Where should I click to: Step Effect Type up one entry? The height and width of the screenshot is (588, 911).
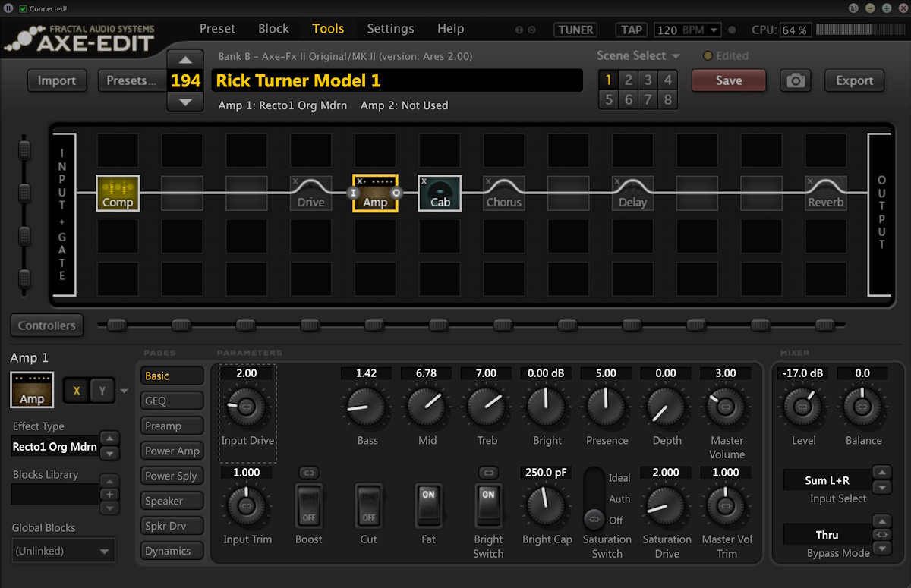point(110,439)
